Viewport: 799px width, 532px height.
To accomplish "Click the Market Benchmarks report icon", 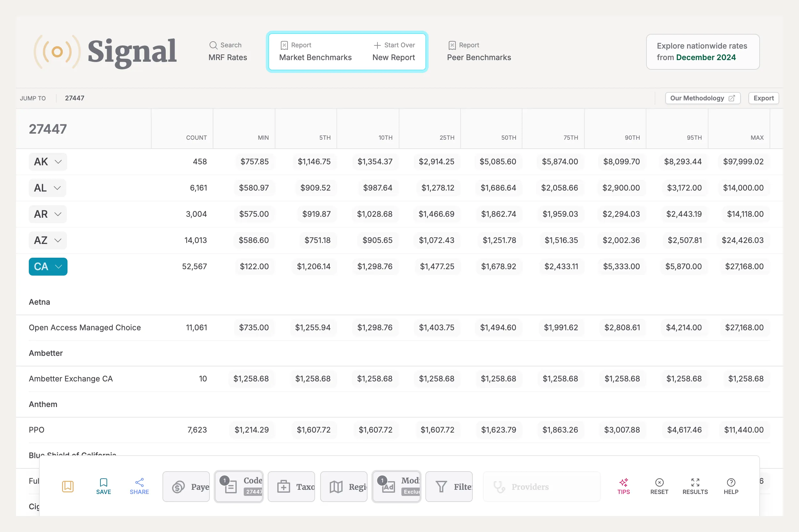I will [284, 45].
